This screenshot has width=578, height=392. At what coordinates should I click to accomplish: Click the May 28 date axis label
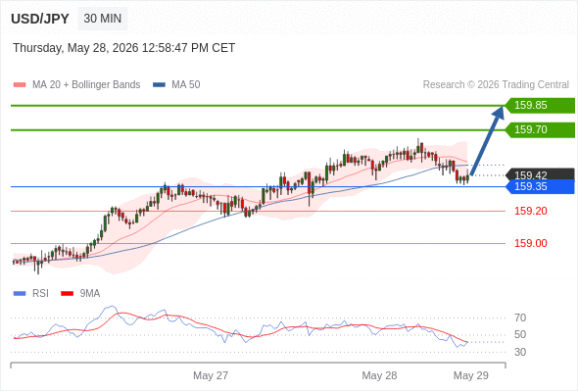pyautogui.click(x=379, y=375)
